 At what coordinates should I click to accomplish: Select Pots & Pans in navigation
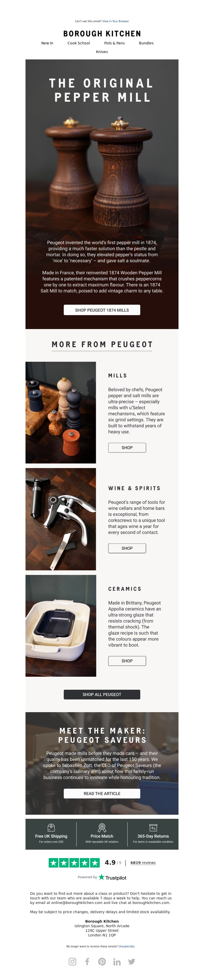click(x=114, y=43)
